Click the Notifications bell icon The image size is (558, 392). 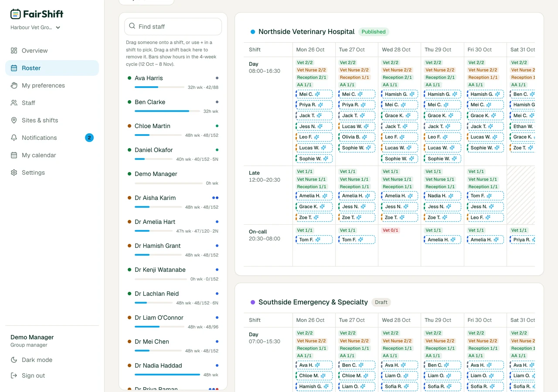[x=14, y=138]
